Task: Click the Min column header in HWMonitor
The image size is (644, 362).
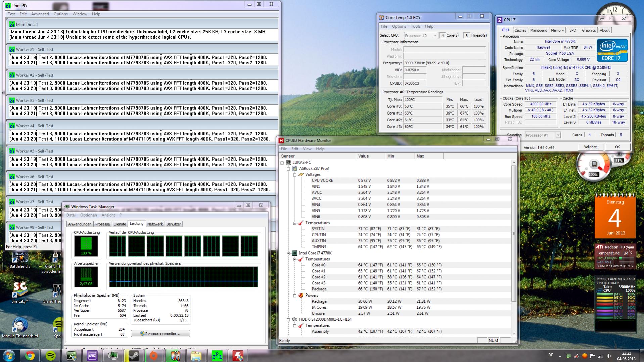Action: coord(400,156)
